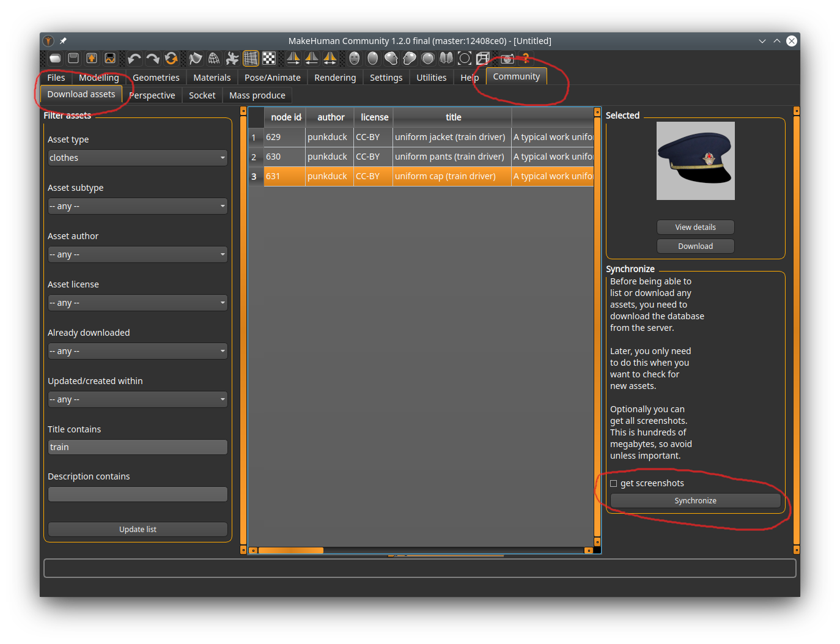This screenshot has height=644, width=840.
Task: Open the Asset license dropdown
Action: click(x=138, y=303)
